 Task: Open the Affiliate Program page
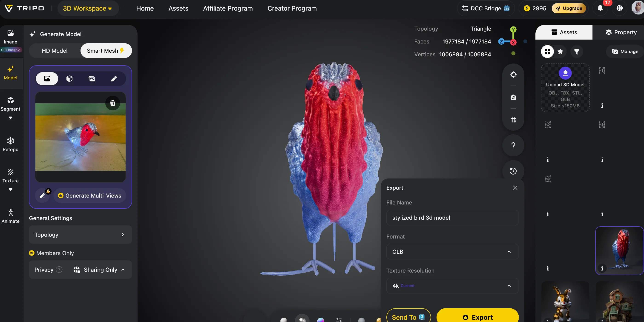pos(228,8)
